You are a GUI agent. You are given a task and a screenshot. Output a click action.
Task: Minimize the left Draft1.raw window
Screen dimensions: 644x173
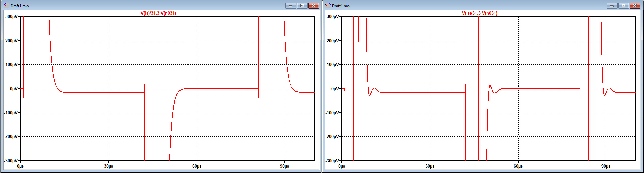click(291, 6)
